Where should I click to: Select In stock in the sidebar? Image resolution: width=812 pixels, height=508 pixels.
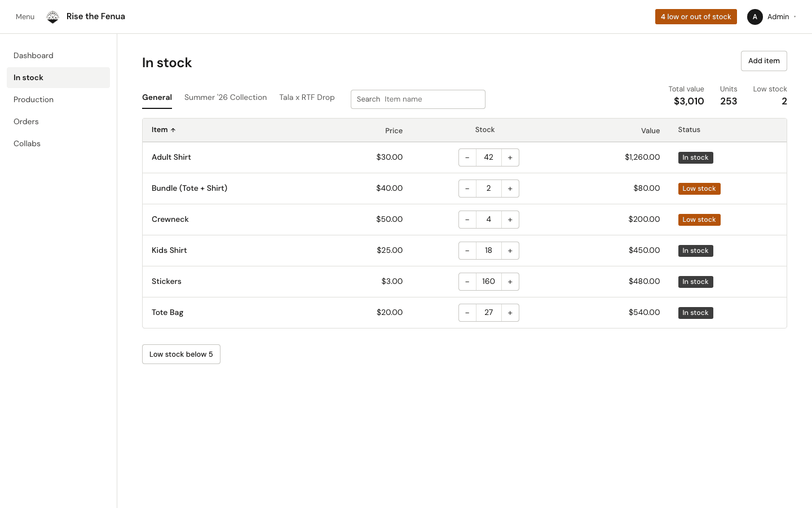click(58, 77)
